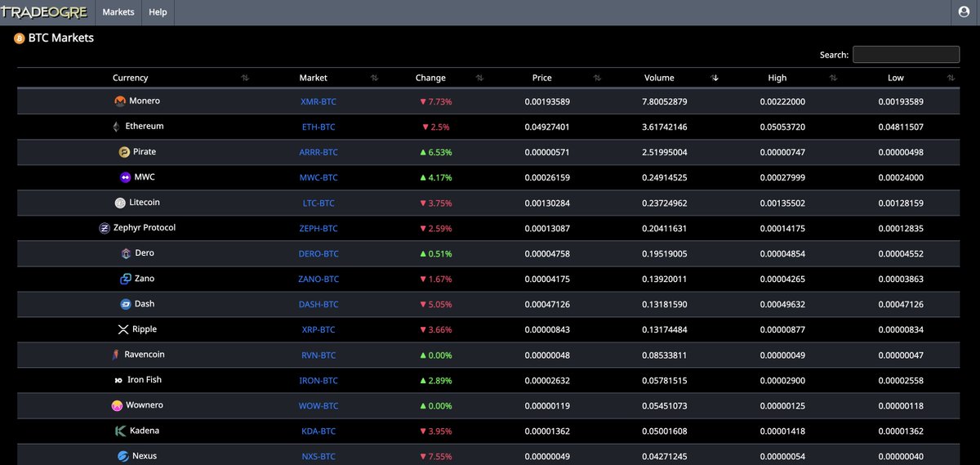Click the Zephyr Protocol currency name
980x465 pixels.
click(x=145, y=228)
